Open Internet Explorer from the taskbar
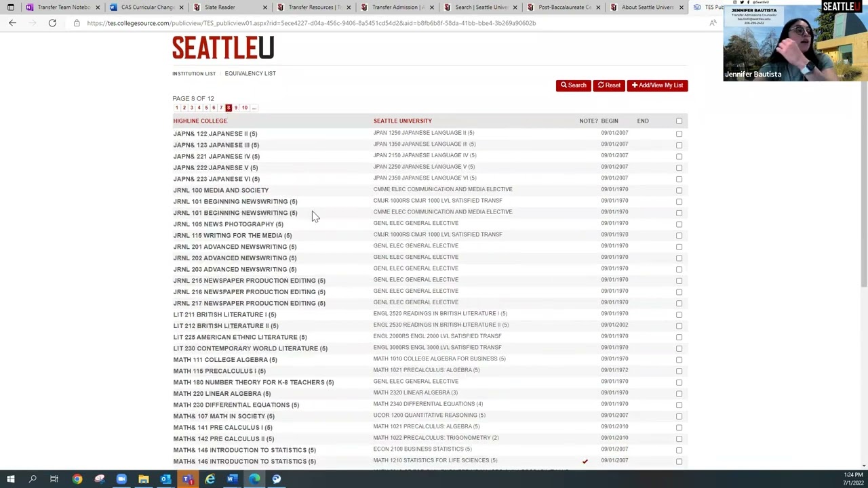This screenshot has height=488, width=868. point(210,479)
